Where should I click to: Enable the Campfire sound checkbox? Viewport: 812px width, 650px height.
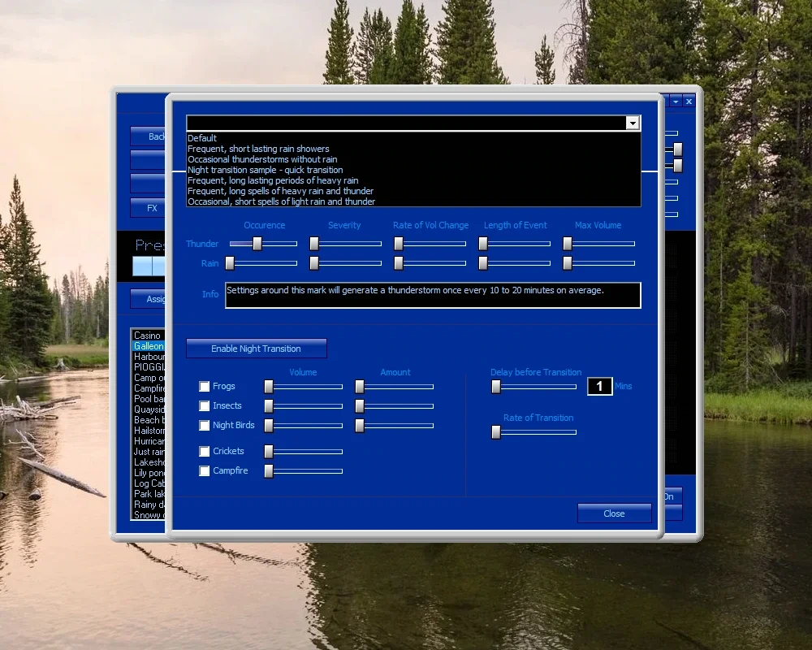[205, 470]
